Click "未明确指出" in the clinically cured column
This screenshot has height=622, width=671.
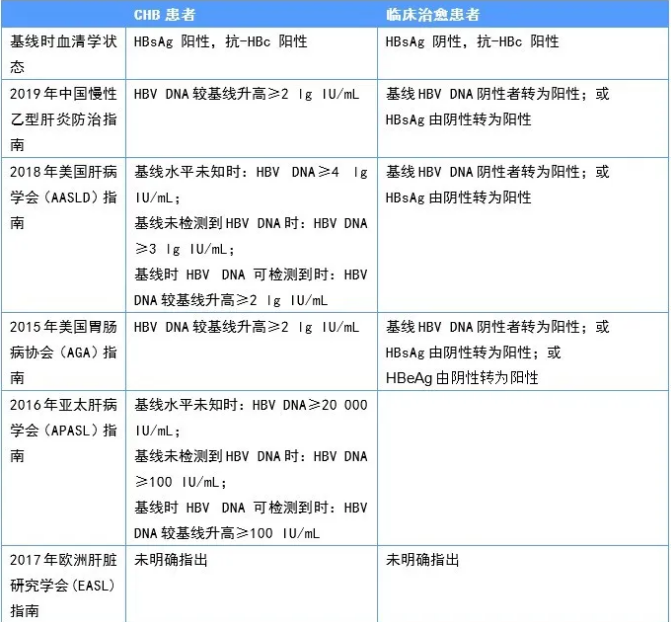tap(422, 560)
